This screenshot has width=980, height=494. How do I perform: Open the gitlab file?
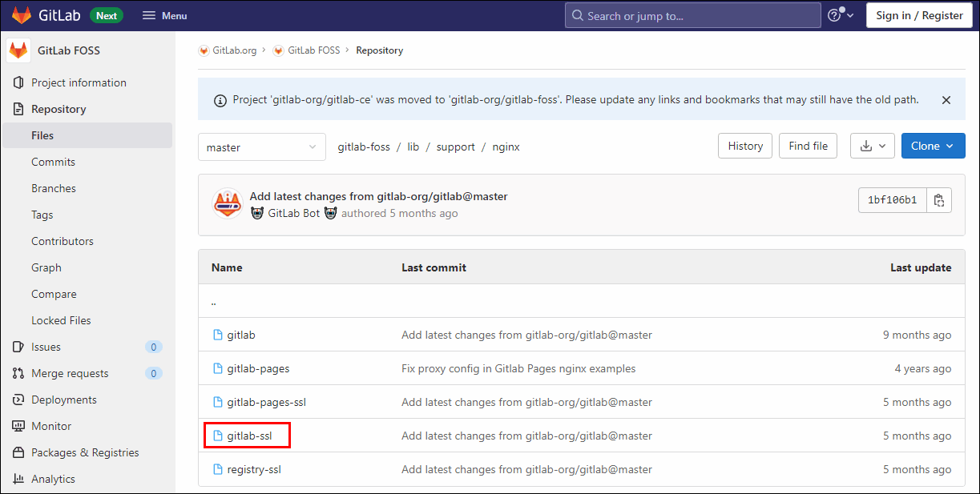tap(241, 335)
